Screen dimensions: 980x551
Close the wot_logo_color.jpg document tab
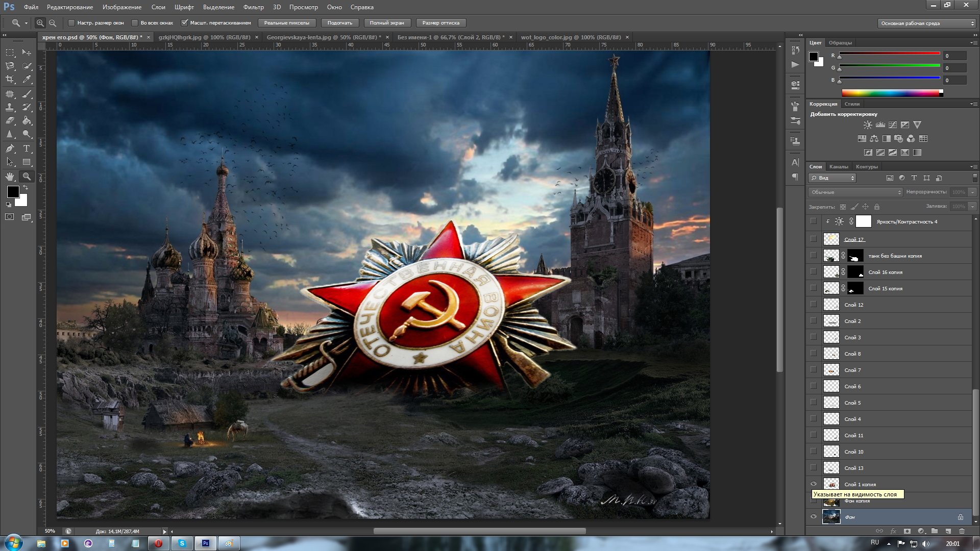coord(627,37)
